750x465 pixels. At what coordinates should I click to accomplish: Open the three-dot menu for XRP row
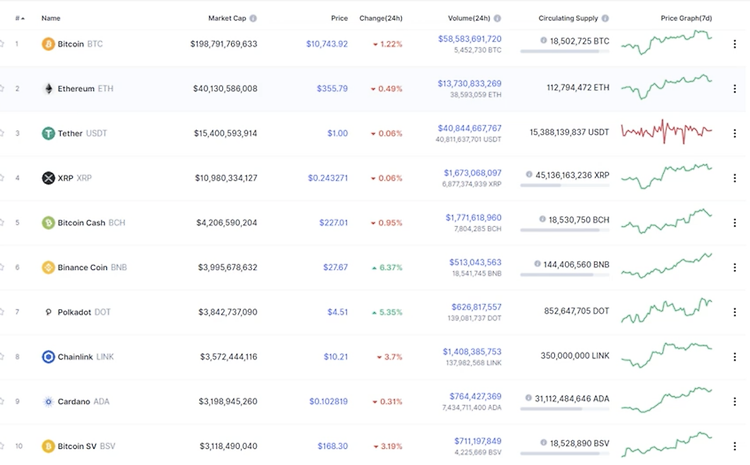[x=735, y=178]
